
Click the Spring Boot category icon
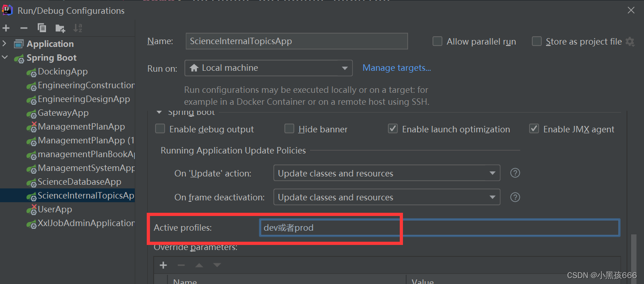[x=19, y=58]
